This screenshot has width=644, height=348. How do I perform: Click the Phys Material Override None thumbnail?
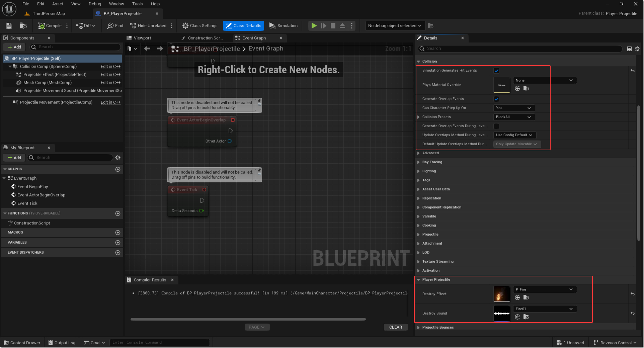click(x=502, y=85)
